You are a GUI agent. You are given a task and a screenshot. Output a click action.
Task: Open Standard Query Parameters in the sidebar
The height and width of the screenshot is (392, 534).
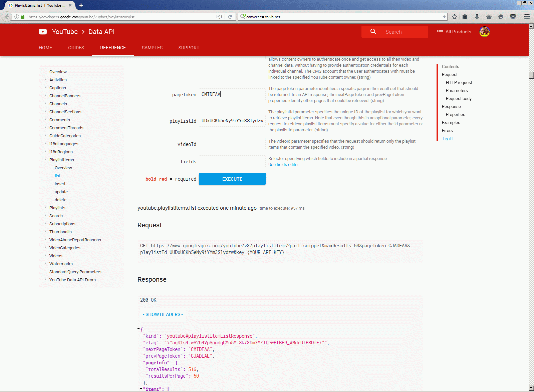click(x=75, y=272)
